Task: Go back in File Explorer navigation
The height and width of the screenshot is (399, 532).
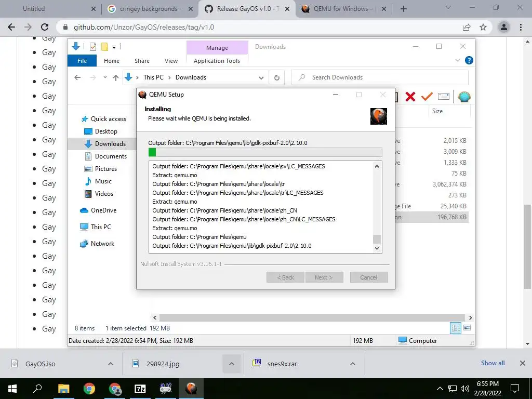Action: 77,77
